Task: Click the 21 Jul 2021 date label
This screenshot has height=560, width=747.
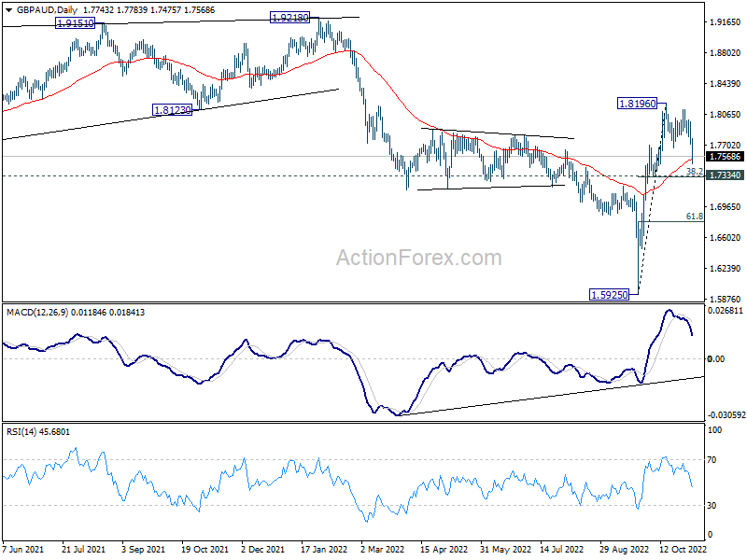Action: [83, 549]
